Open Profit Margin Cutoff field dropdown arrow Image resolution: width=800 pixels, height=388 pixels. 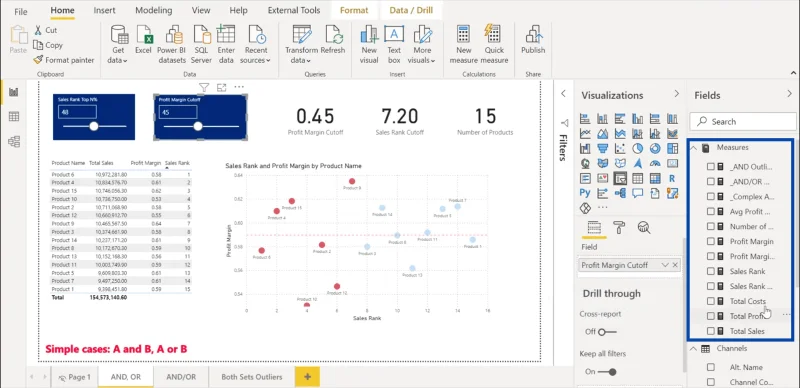click(665, 265)
